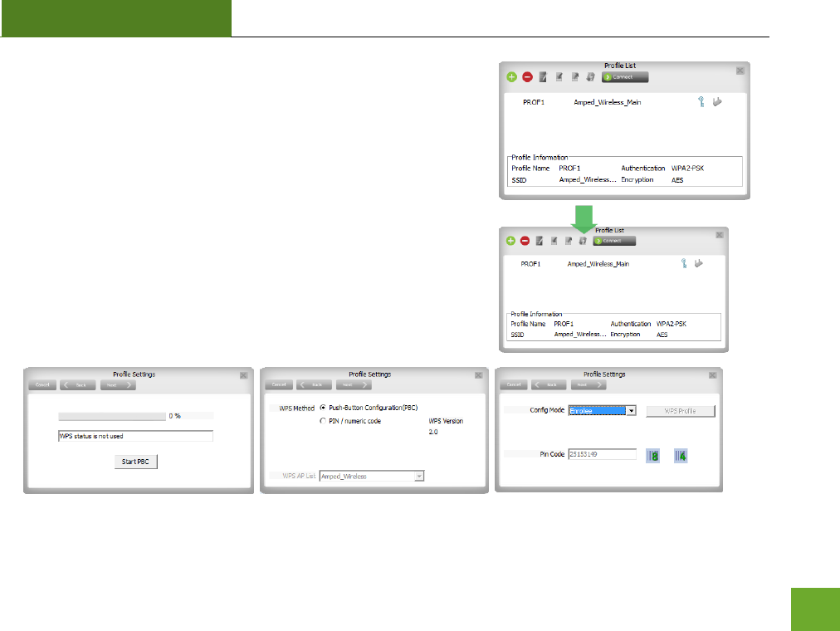
Task: Click Cancel in the WPS Method window
Action: (279, 385)
